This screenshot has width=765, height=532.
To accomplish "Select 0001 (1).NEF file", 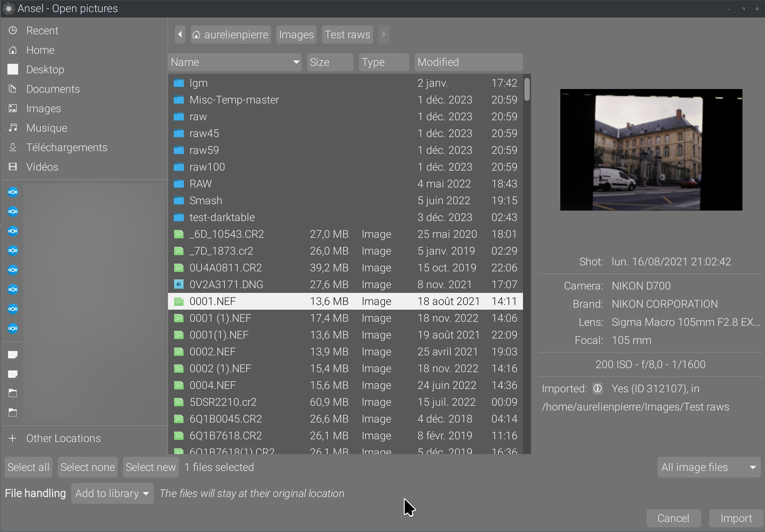I will 345,318.
